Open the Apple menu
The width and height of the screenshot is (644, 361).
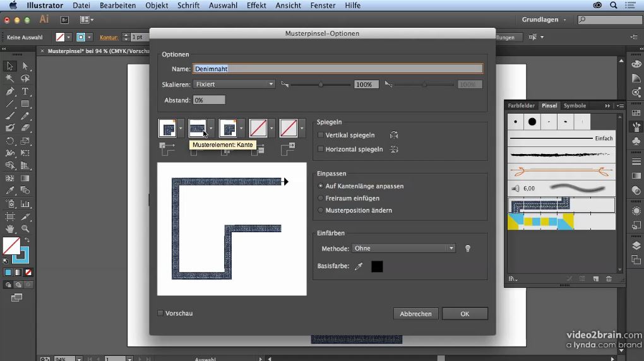pyautogui.click(x=13, y=5)
